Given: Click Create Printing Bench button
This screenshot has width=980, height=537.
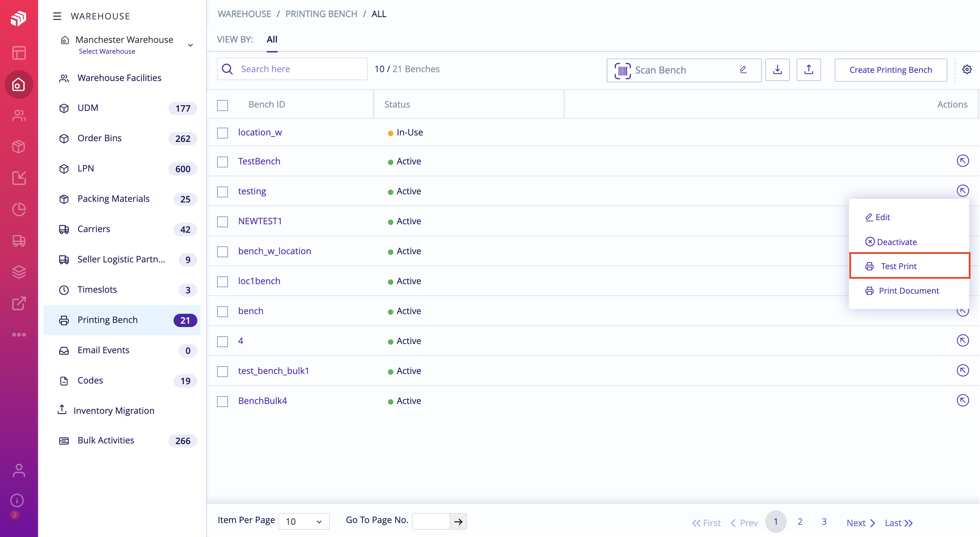Looking at the screenshot, I should 890,70.
